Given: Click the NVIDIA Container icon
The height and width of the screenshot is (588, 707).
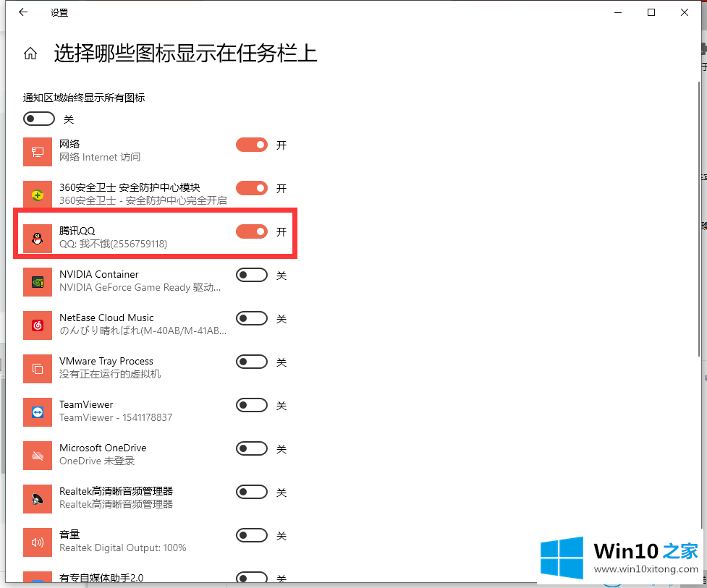Looking at the screenshot, I should [x=38, y=282].
